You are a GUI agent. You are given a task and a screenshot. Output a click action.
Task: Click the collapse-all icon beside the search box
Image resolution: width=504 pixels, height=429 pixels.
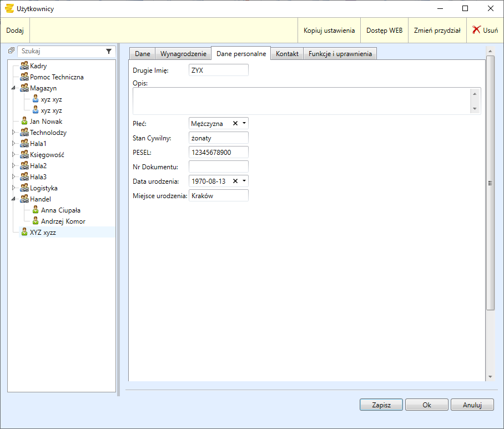tap(11, 51)
